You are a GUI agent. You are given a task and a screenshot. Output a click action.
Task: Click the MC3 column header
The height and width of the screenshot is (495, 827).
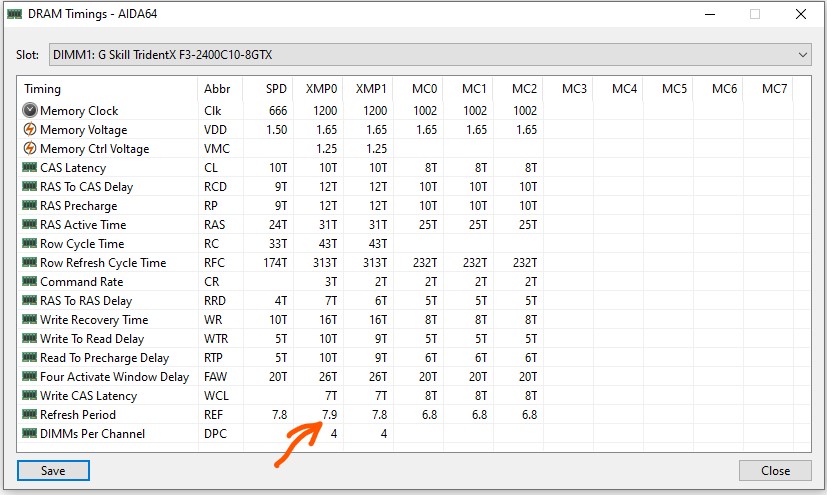pyautogui.click(x=568, y=89)
